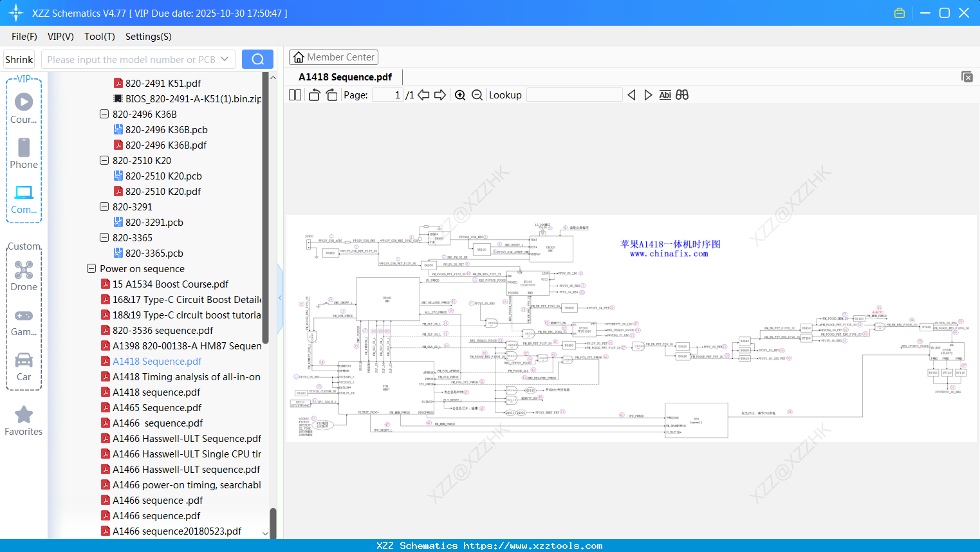Open the Car category
The image size is (980, 552).
pos(24,366)
